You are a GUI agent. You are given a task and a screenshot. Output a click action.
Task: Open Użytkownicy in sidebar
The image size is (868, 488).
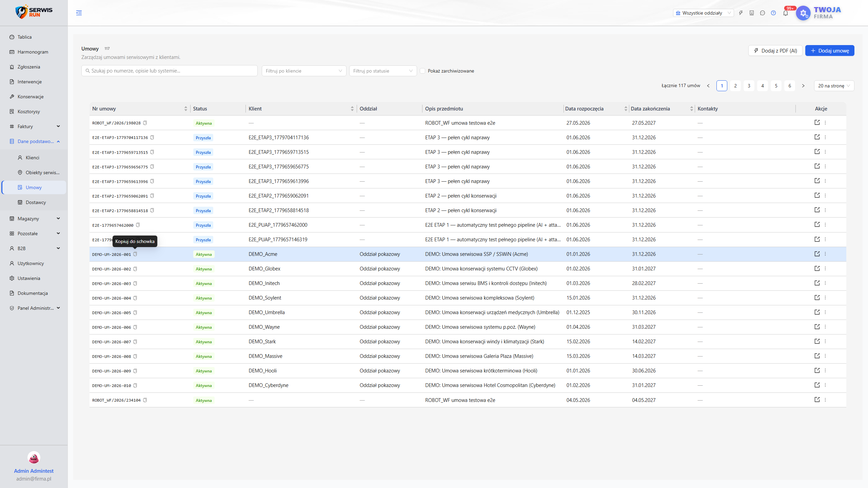point(34,263)
